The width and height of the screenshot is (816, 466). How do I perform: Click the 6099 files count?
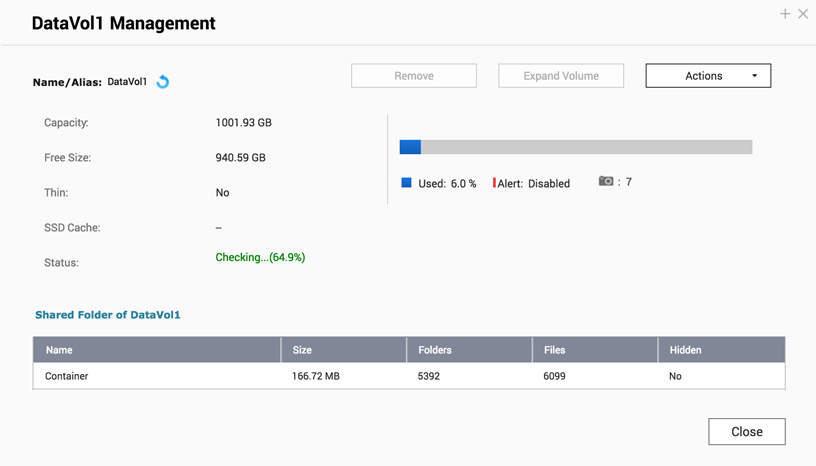pos(554,376)
